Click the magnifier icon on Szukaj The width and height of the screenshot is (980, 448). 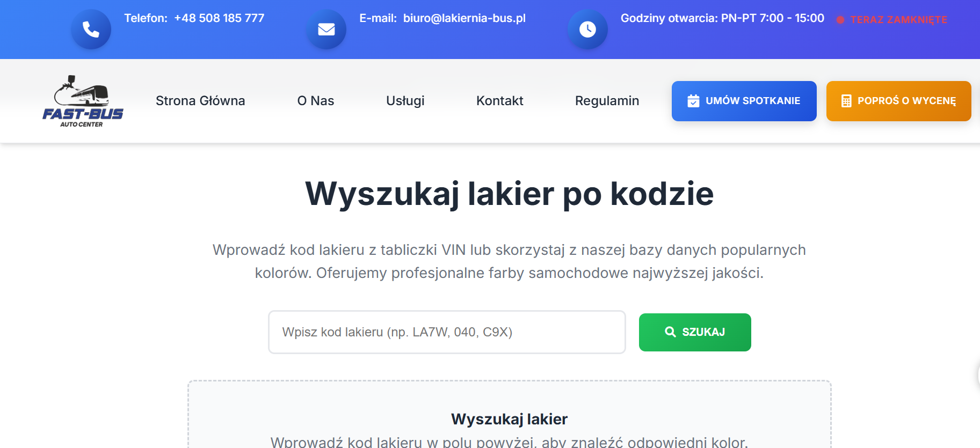(670, 332)
